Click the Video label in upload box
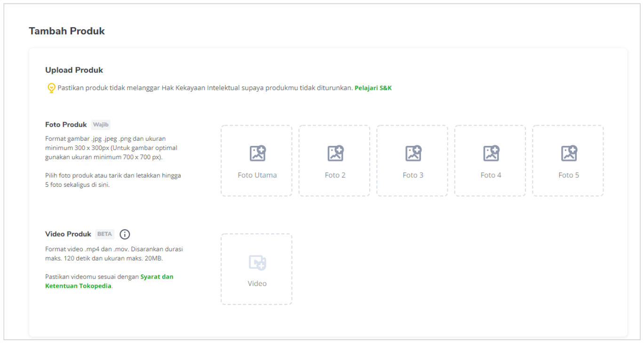Viewport: 644px width, 343px height. 257,284
